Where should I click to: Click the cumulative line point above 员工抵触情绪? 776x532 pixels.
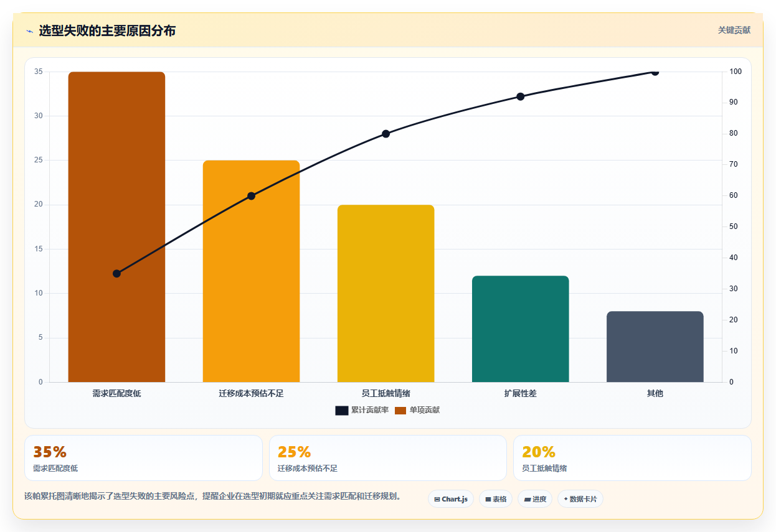pyautogui.click(x=386, y=134)
